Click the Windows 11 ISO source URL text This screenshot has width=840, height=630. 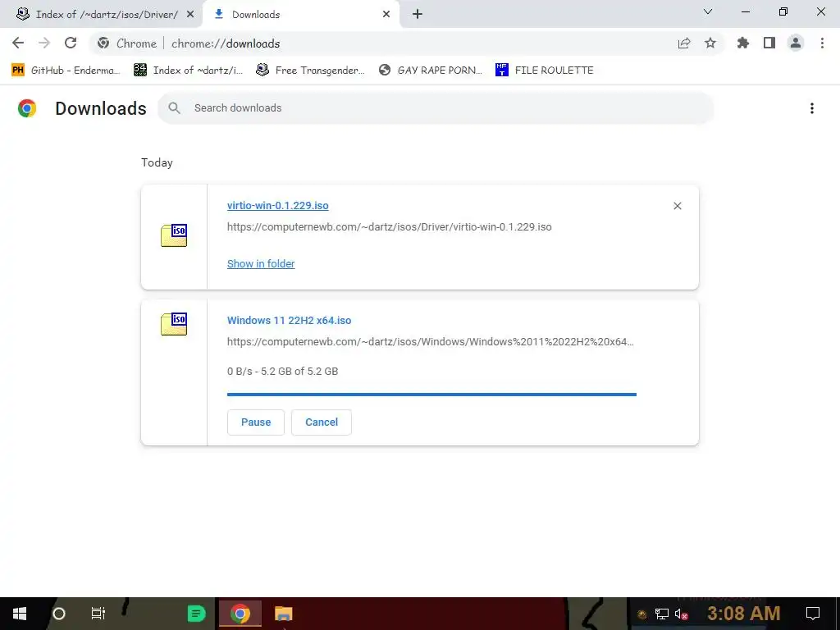[x=430, y=342]
